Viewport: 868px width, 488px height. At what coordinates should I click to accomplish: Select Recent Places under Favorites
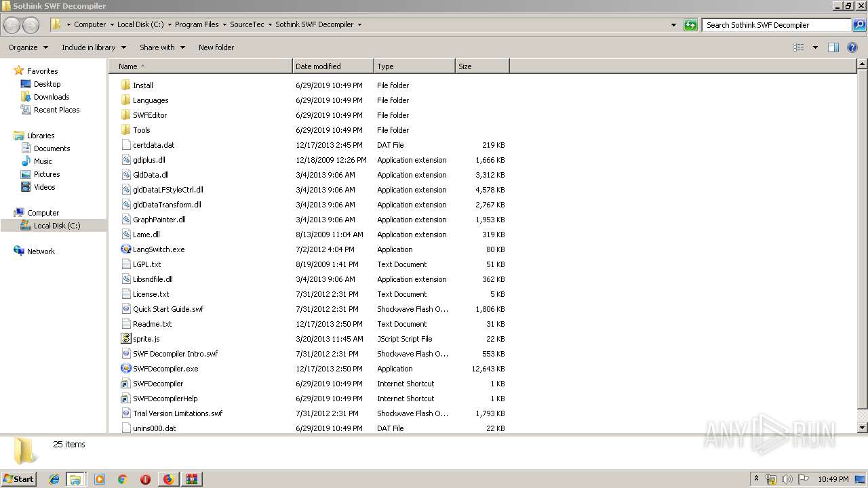[x=56, y=110]
